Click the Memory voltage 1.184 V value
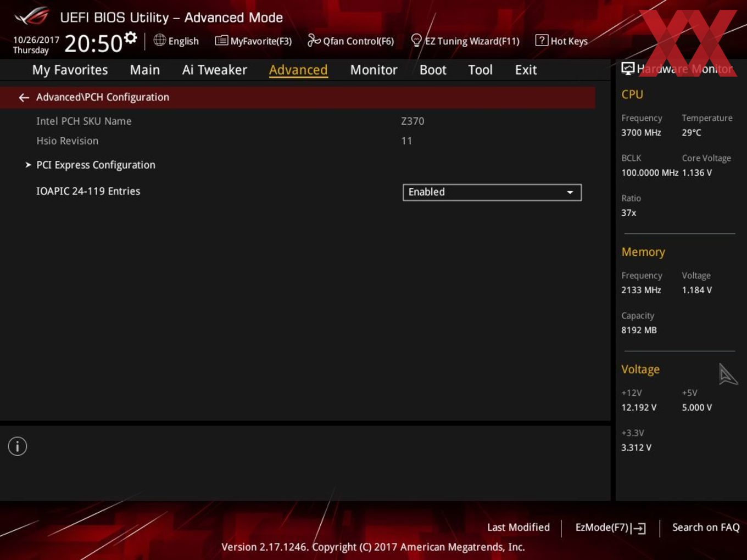The width and height of the screenshot is (747, 560). click(x=697, y=290)
